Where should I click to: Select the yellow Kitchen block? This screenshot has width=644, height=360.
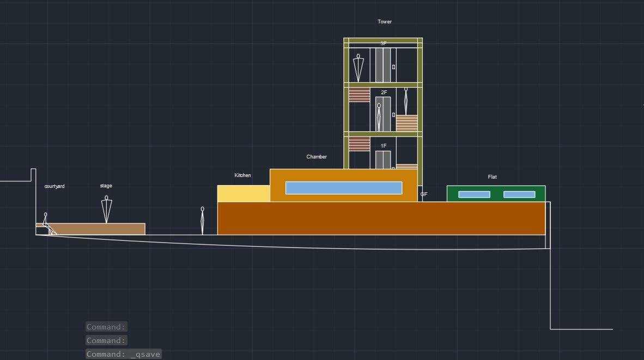[243, 193]
